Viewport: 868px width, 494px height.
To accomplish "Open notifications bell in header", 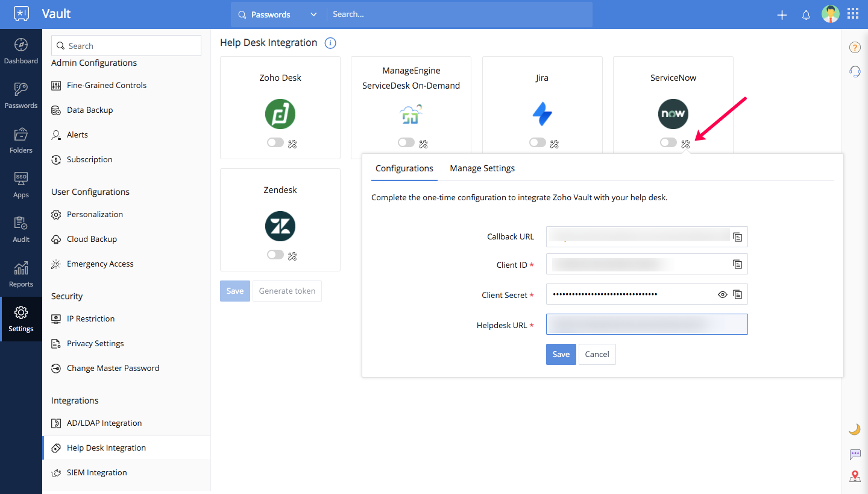I will [x=806, y=15].
